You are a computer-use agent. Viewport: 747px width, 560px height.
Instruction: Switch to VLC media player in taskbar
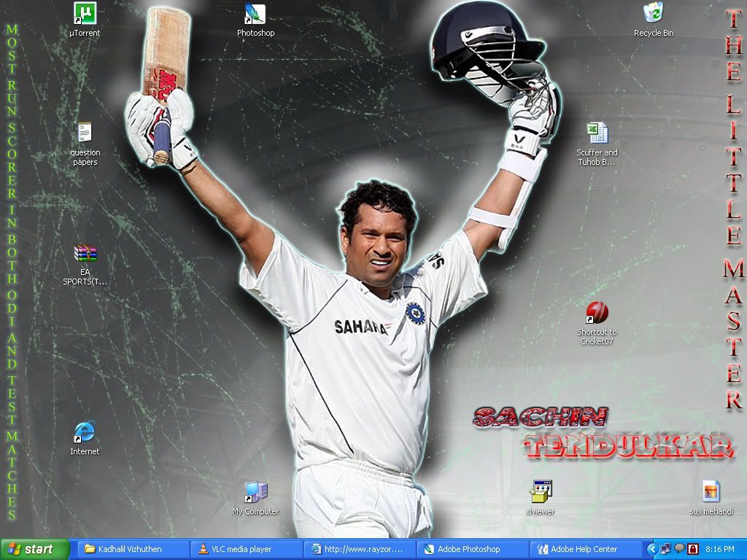coord(247,549)
